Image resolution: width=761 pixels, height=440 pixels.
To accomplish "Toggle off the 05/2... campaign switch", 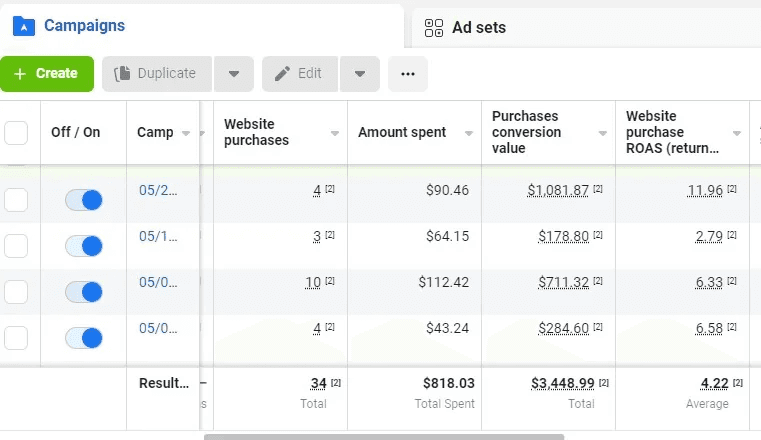I will coord(84,200).
